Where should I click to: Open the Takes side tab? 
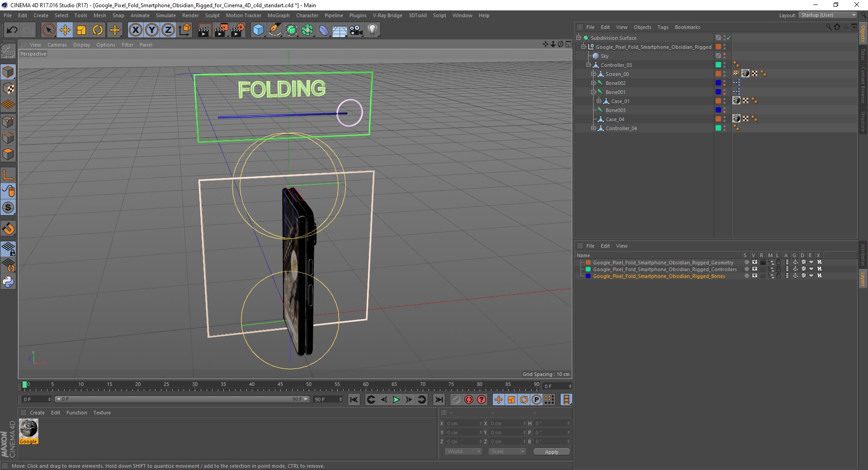pos(863,55)
